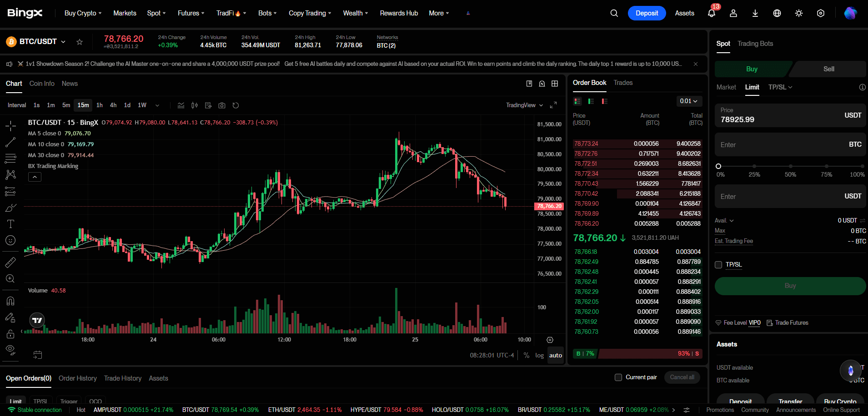Toggle the light/dark theme sun icon
The width and height of the screenshot is (868, 416).
799,13
